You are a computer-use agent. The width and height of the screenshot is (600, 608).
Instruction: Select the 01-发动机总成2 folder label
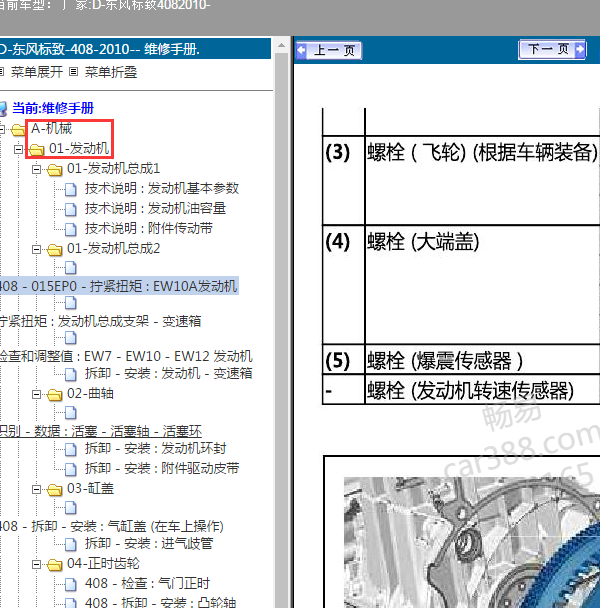point(113,249)
